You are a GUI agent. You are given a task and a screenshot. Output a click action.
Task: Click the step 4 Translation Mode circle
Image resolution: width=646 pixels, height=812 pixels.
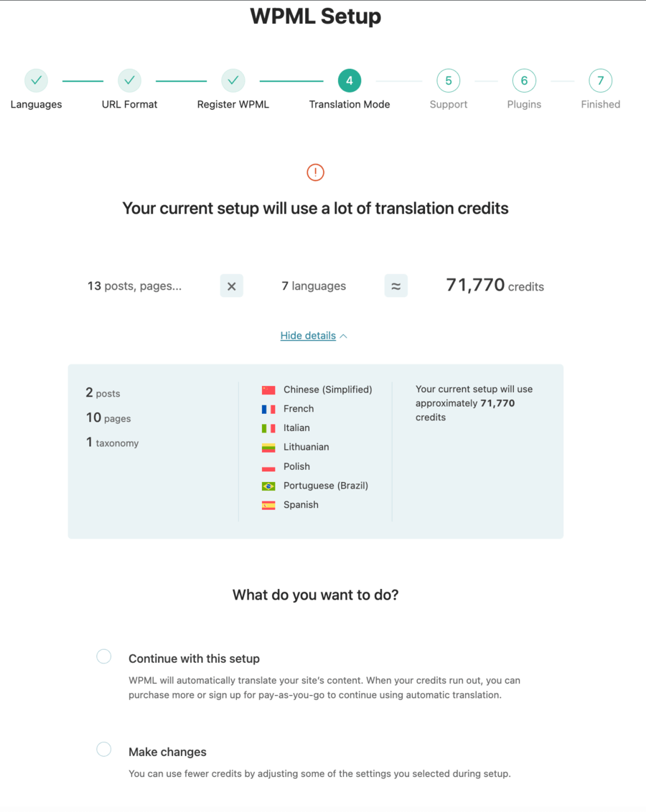(x=349, y=80)
